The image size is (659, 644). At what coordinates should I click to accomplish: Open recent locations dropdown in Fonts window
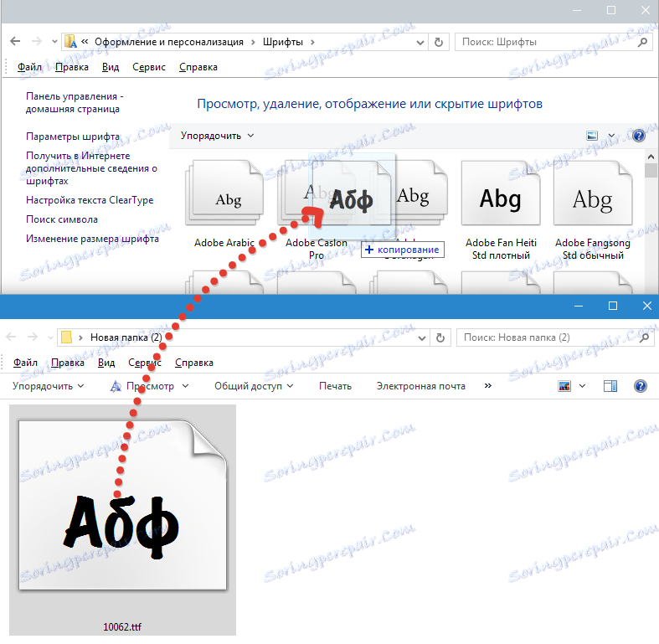(54, 42)
